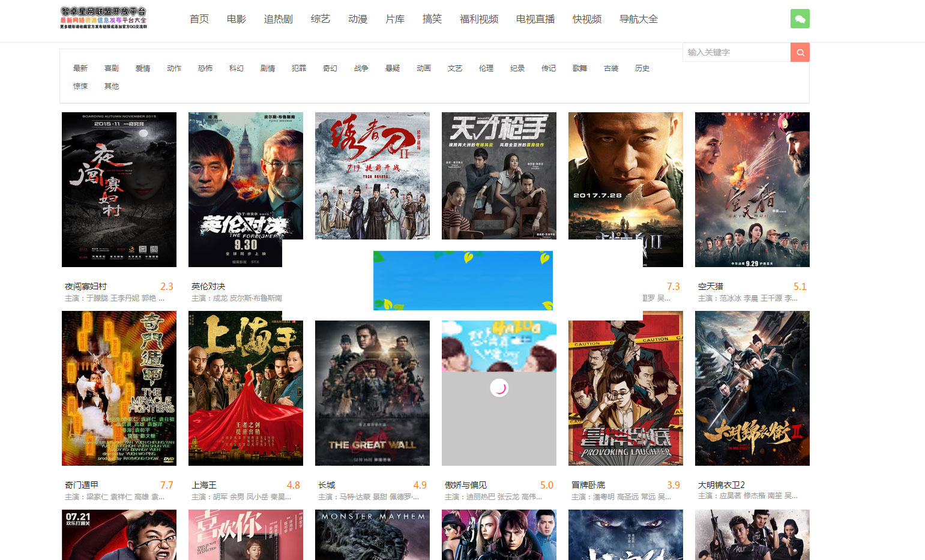Select the 喜剧 genre filter
Viewport: 925px width, 560px height.
[112, 68]
